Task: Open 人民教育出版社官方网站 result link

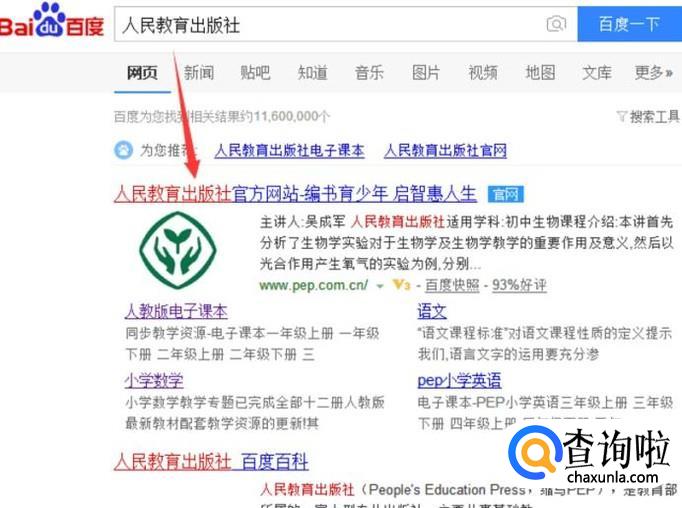Action: 295,194
